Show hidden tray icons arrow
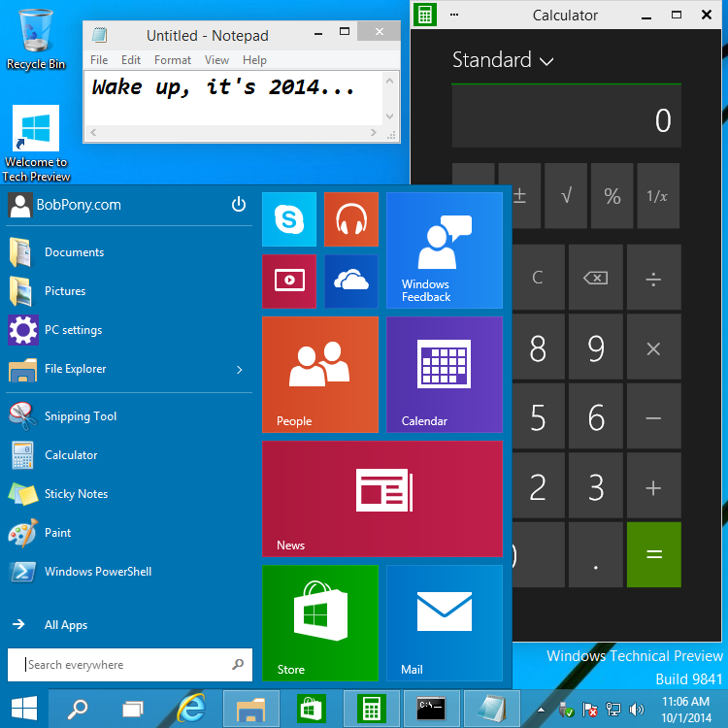728x728 pixels. click(541, 710)
